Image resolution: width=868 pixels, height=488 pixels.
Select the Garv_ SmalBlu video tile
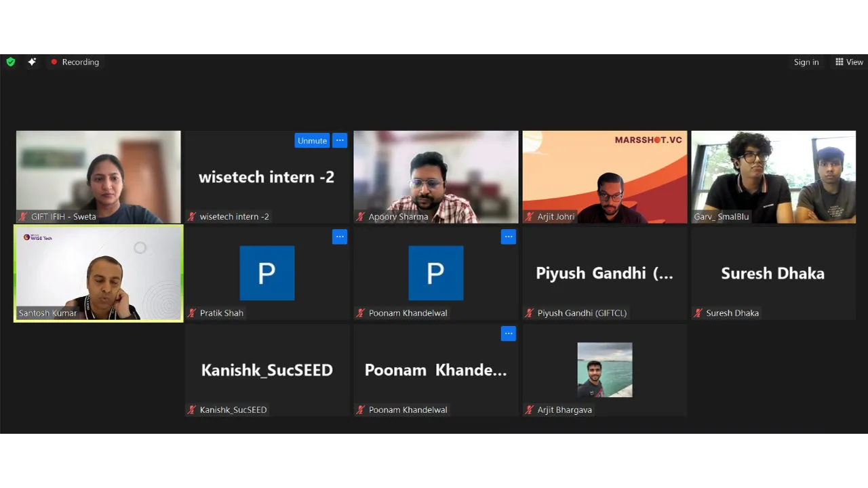pos(774,177)
